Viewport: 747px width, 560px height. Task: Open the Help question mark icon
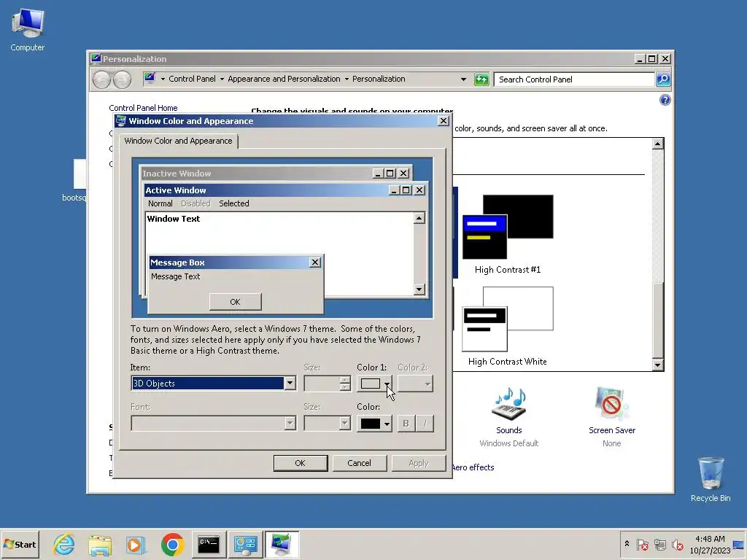tap(665, 100)
